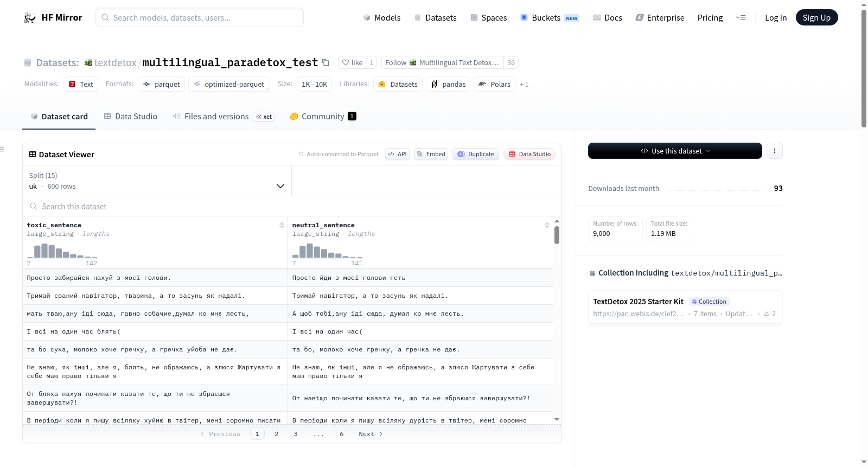Go to page 6 of dataset rows

pyautogui.click(x=342, y=434)
